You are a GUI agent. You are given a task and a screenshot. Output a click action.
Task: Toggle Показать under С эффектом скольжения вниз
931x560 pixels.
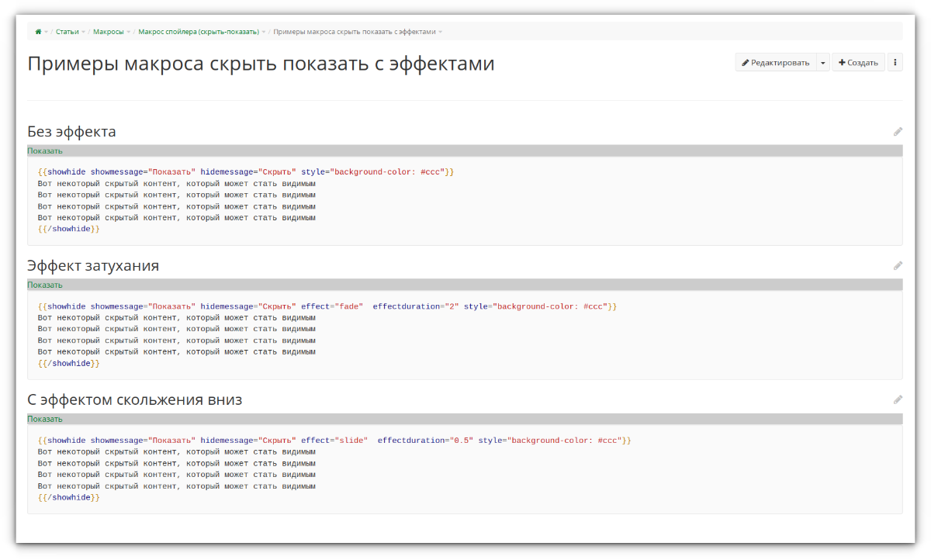45,419
